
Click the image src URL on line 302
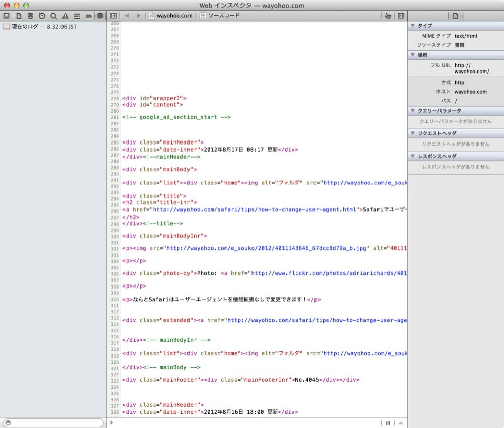coord(266,248)
